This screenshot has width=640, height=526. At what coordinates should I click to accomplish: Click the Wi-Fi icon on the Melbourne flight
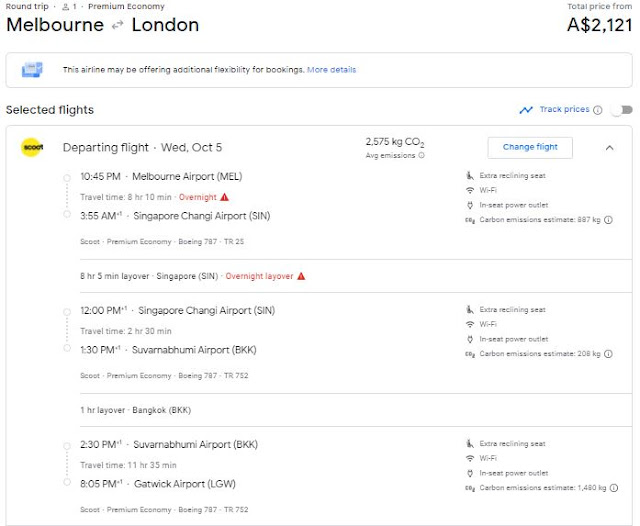tap(469, 190)
